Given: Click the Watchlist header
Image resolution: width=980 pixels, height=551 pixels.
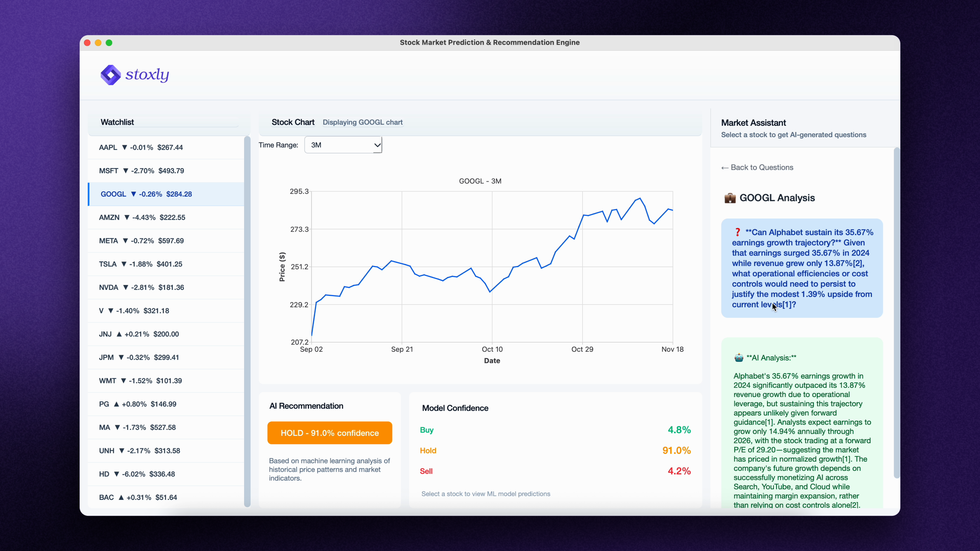Looking at the screenshot, I should pyautogui.click(x=117, y=122).
